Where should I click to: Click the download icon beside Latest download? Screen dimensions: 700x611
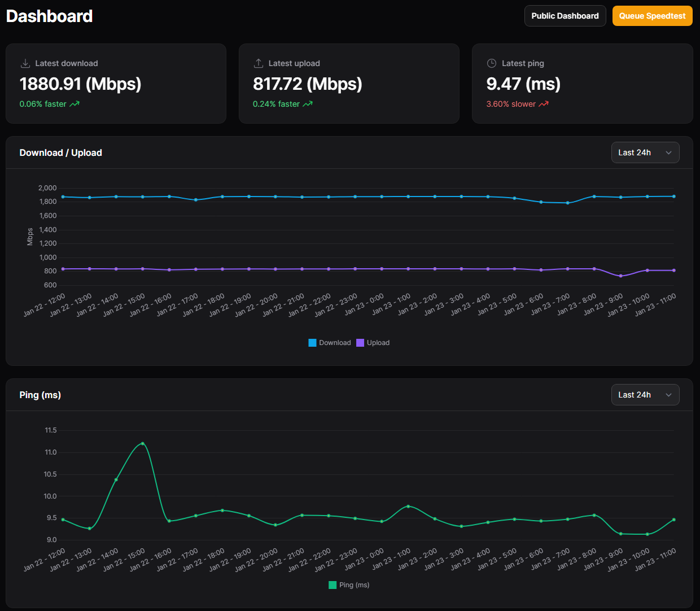25,63
